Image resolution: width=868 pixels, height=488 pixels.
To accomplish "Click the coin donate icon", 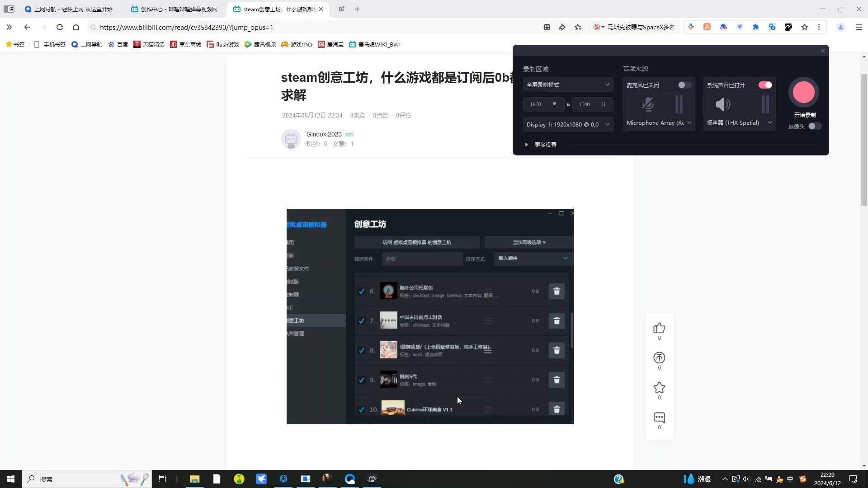I will 659,358.
